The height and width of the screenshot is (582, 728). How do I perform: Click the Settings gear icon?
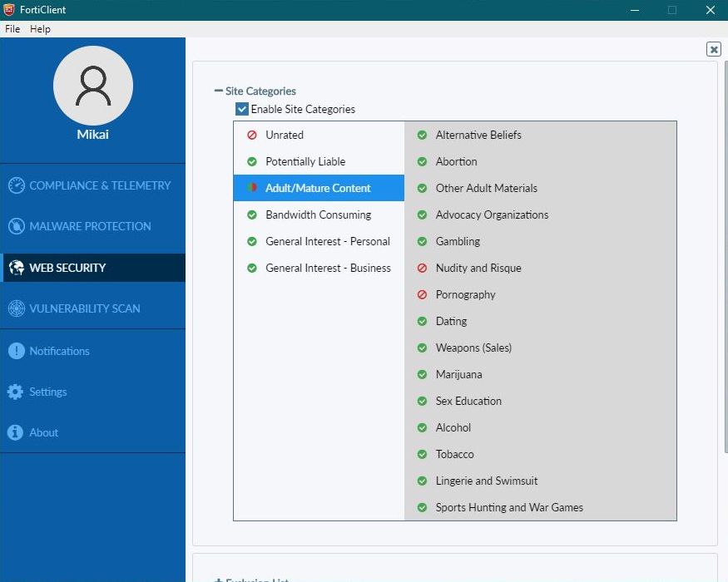pos(16,392)
